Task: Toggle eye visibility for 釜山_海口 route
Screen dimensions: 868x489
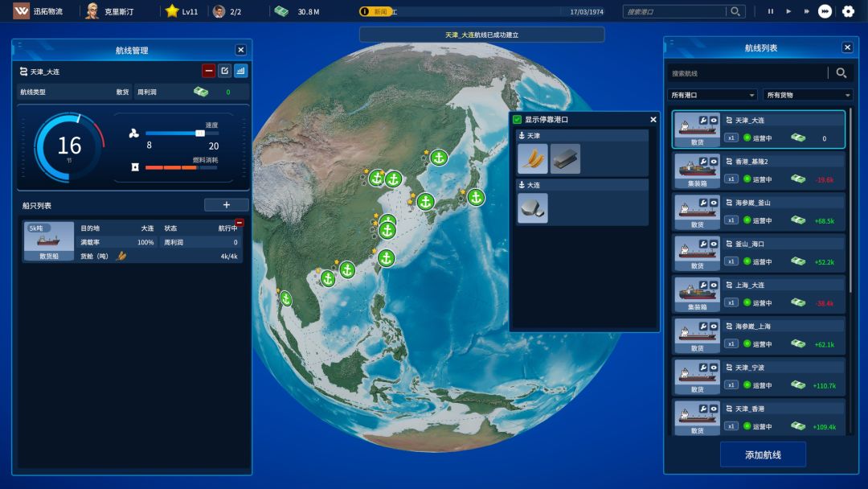Action: 714,244
